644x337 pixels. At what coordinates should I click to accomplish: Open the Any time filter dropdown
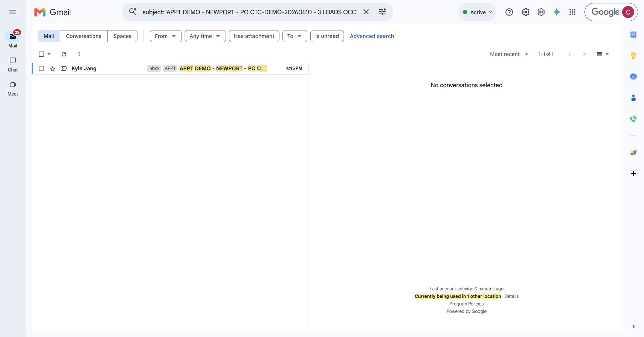205,36
